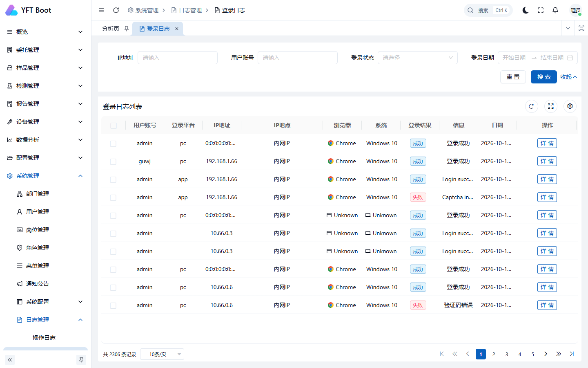Click the 搜索 search button
Image resolution: width=588 pixels, height=368 pixels.
point(544,77)
